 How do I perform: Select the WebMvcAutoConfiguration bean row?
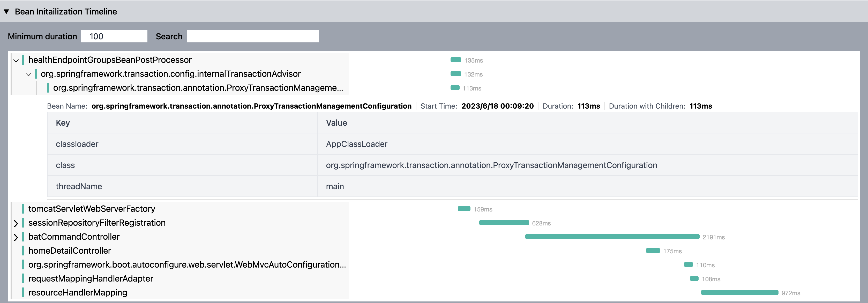pos(187,265)
